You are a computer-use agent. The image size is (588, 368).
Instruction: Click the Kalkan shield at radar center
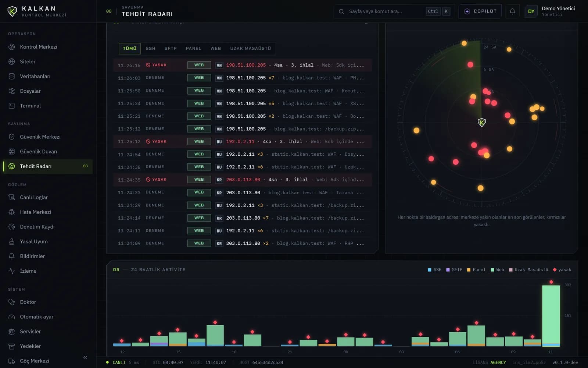point(481,122)
